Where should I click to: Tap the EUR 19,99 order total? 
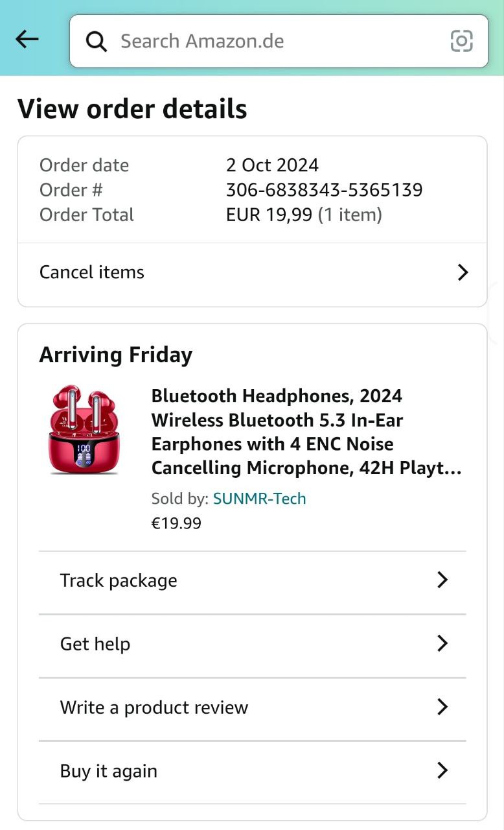click(x=269, y=215)
